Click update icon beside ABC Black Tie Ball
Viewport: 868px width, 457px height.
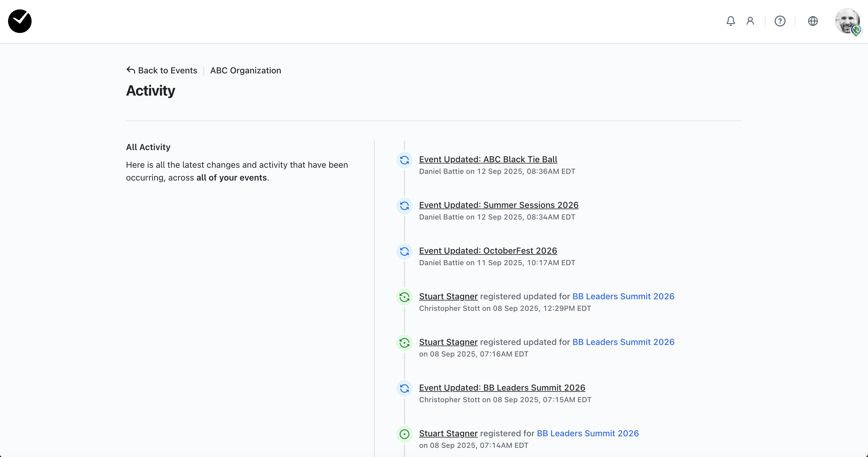click(x=404, y=160)
